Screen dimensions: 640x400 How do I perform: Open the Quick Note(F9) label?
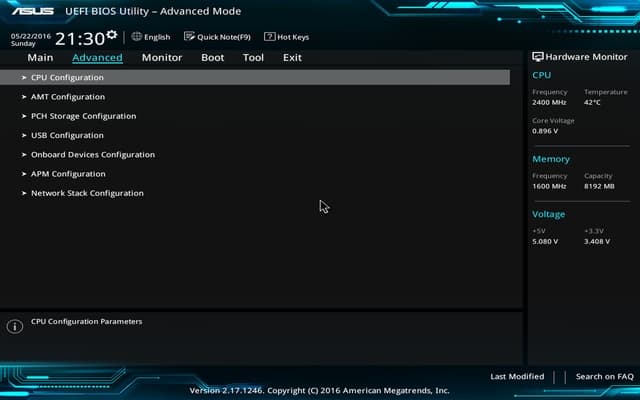click(224, 37)
